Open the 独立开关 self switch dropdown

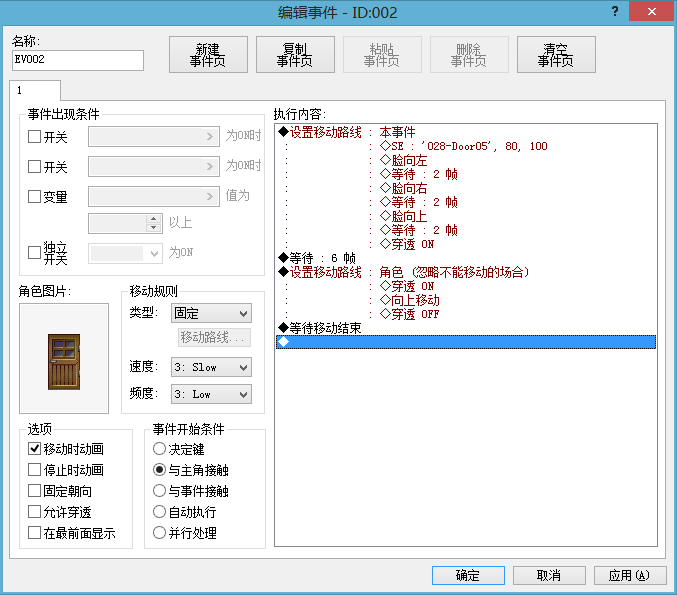click(x=126, y=253)
